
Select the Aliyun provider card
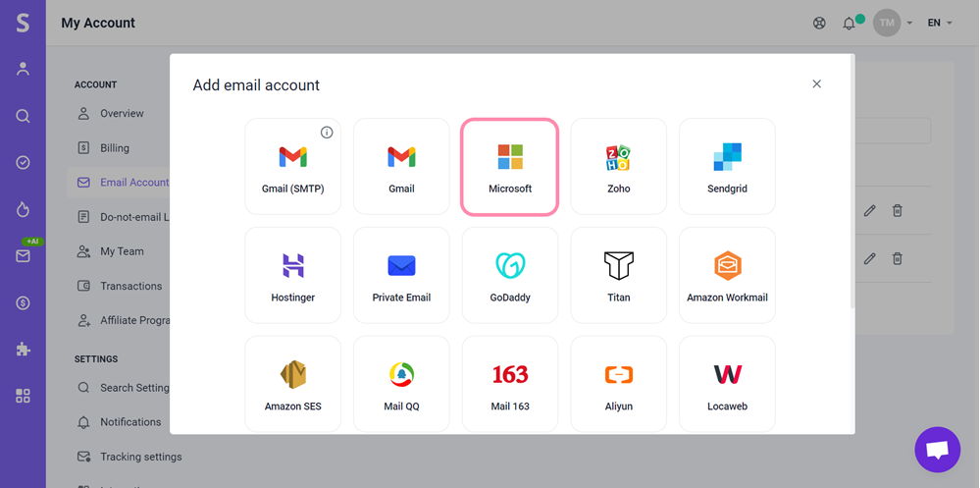click(x=619, y=384)
